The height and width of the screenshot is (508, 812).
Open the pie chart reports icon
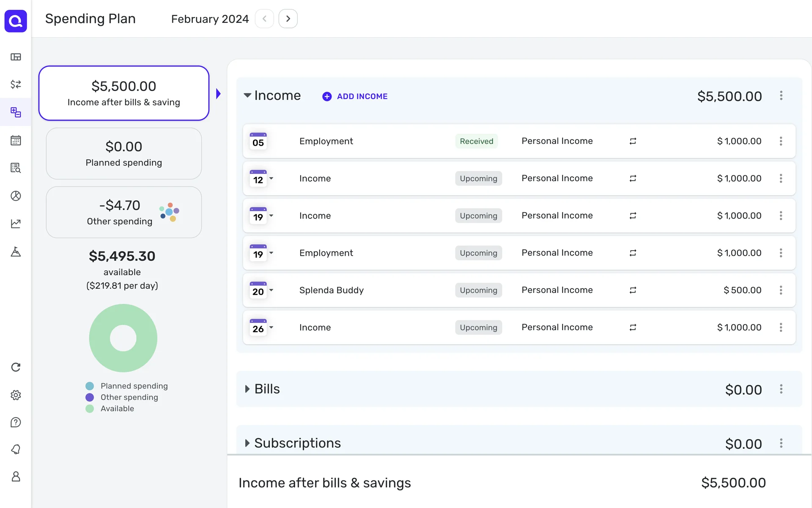[x=16, y=196]
